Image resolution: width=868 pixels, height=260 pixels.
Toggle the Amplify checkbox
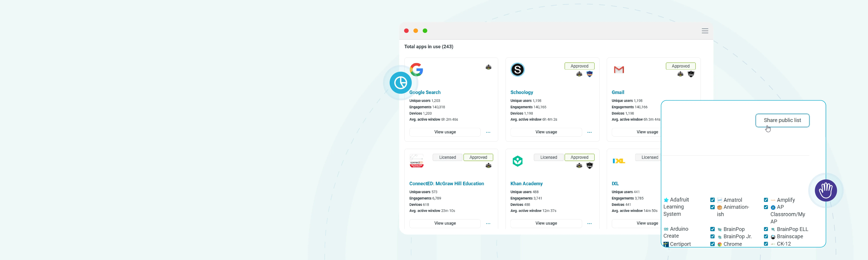click(766, 200)
